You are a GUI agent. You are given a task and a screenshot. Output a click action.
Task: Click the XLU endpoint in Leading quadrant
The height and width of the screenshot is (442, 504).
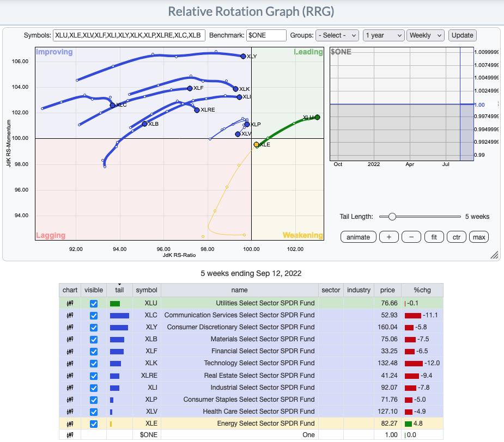317,117
